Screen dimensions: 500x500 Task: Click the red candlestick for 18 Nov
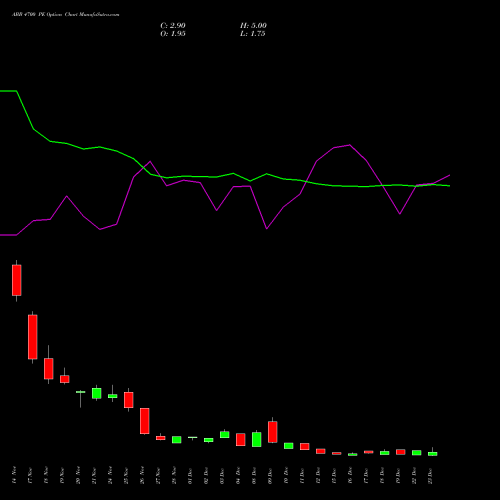pos(49,368)
